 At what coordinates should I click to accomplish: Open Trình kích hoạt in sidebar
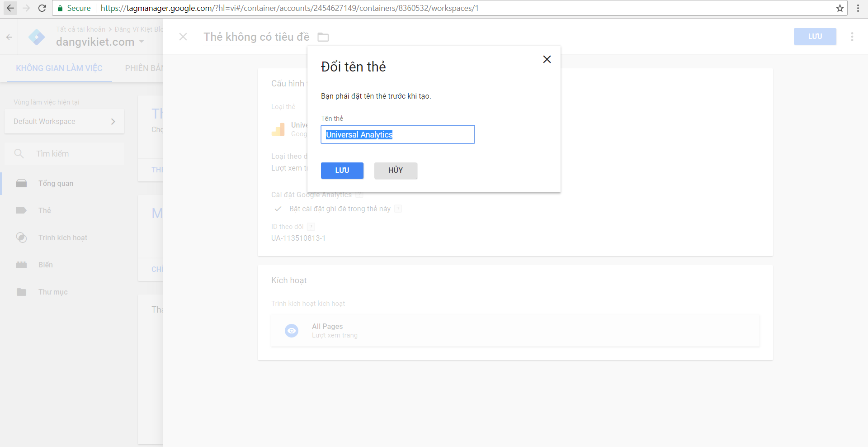click(63, 238)
